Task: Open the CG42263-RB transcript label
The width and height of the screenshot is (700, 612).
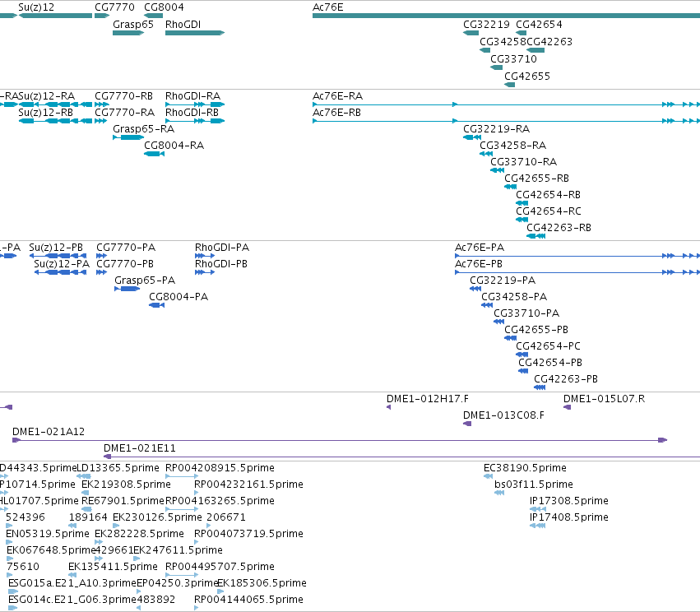Action: (559, 228)
